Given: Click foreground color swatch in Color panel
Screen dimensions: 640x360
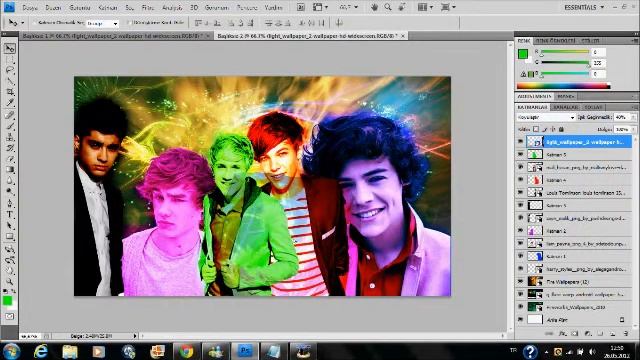Looking at the screenshot, I should [523, 54].
